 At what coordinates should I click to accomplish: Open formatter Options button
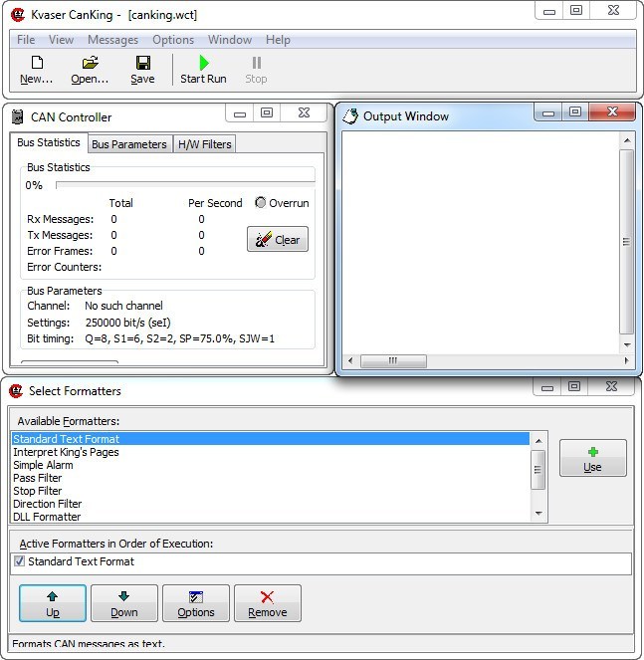196,603
